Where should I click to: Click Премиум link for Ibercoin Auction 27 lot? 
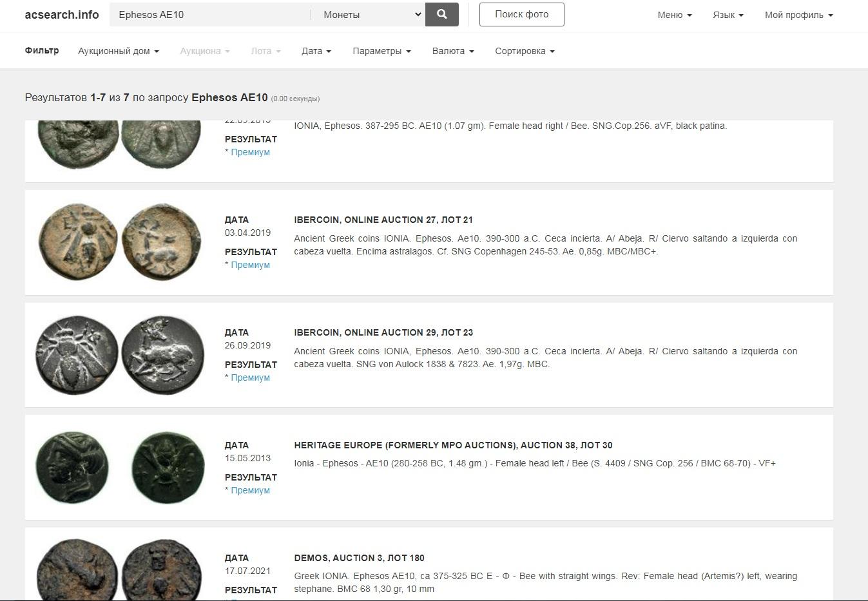(250, 265)
